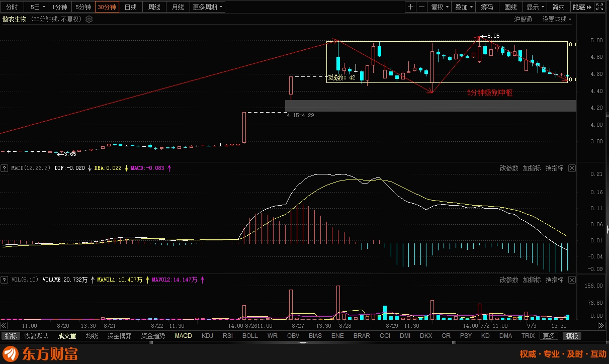Image resolution: width=609 pixels, height=364 pixels.
Task: Select the BOLL indicator tab
Action: [250, 336]
